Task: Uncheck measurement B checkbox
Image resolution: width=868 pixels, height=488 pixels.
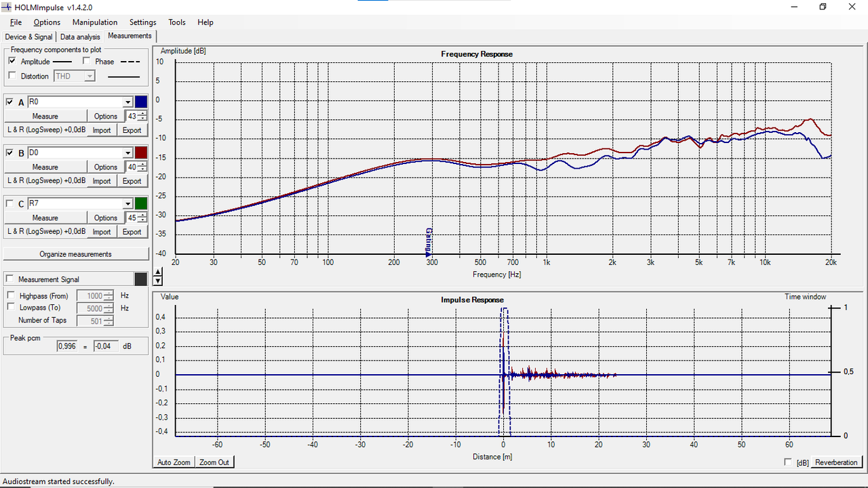Action: [x=9, y=152]
